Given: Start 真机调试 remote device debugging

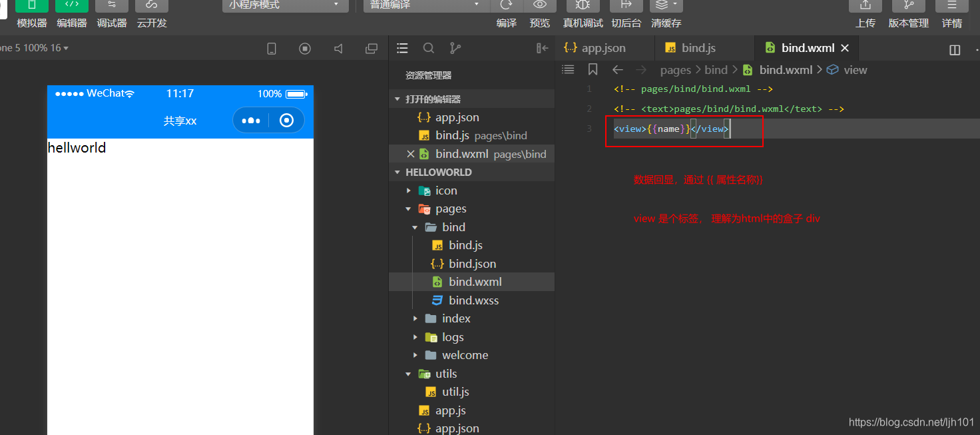Looking at the screenshot, I should pos(583,5).
